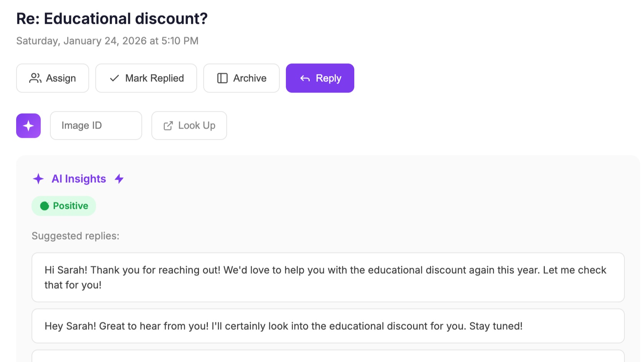644x362 pixels.
Task: Click the green status dot in the Positive badge
Action: coord(45,206)
